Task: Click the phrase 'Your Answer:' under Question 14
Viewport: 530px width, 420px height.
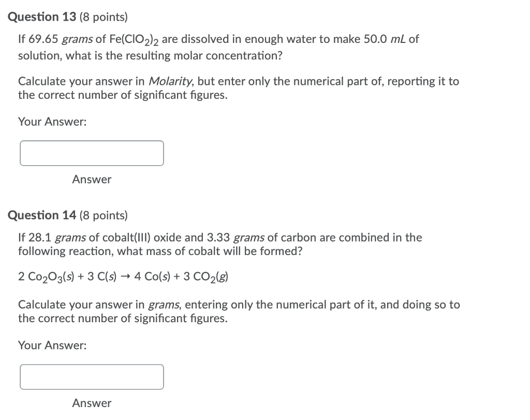Action: (x=52, y=345)
